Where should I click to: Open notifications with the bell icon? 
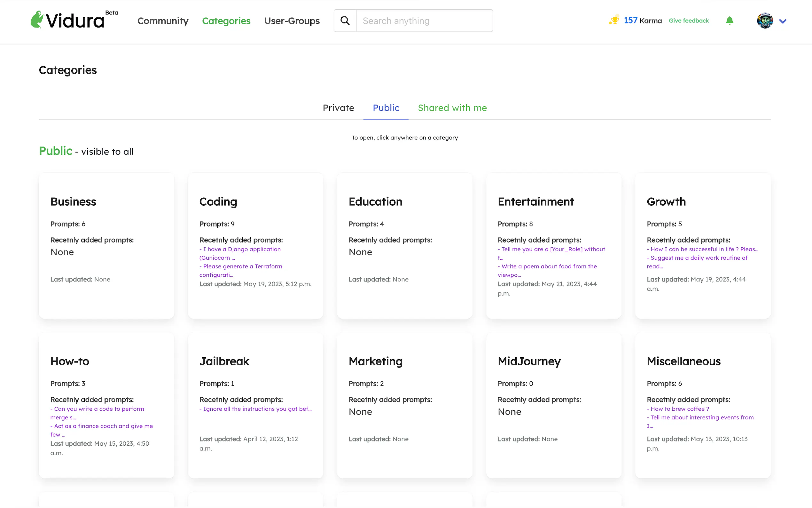[729, 21]
